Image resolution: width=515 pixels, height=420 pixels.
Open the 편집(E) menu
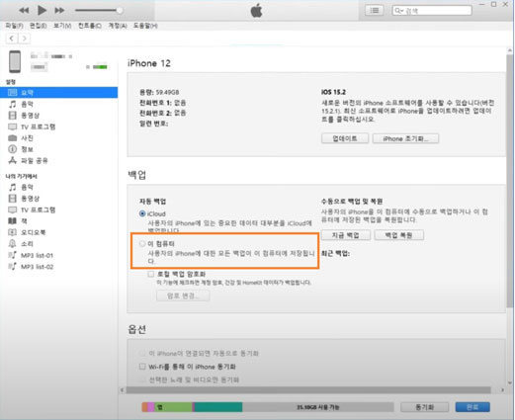click(x=38, y=26)
